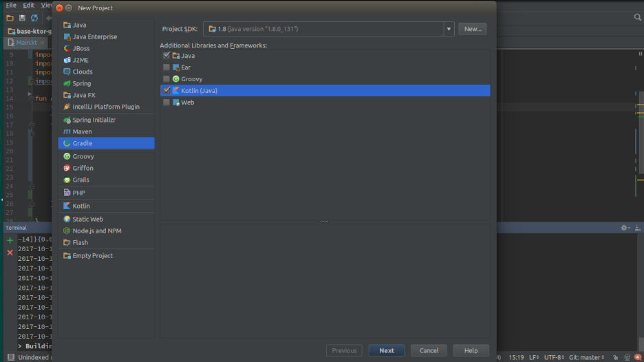Open Terminal panel settings gear
644x362 pixels.
pos(625,228)
